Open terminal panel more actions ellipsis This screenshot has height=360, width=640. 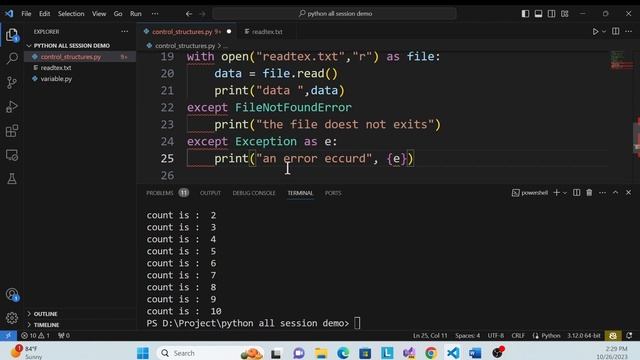point(602,192)
